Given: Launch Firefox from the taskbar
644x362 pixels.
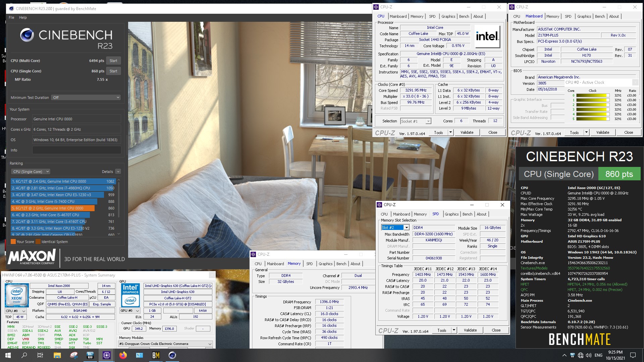Looking at the screenshot, I should 123,355.
